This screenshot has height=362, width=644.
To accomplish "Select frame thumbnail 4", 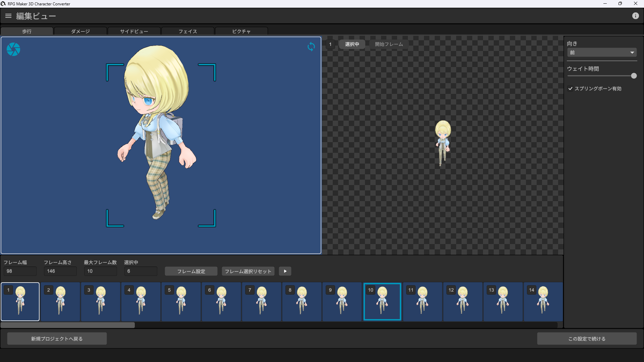I will pos(141,302).
